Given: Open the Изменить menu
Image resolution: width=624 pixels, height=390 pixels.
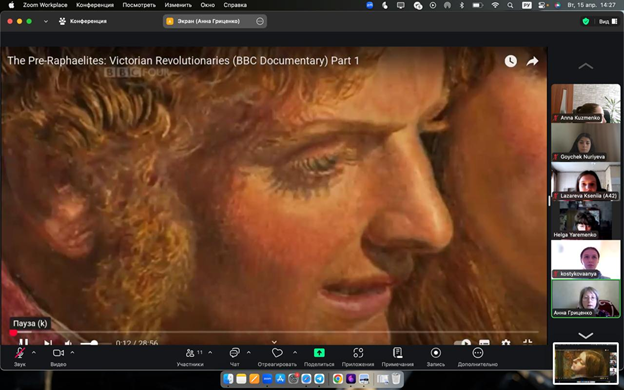Looking at the screenshot, I should (178, 5).
